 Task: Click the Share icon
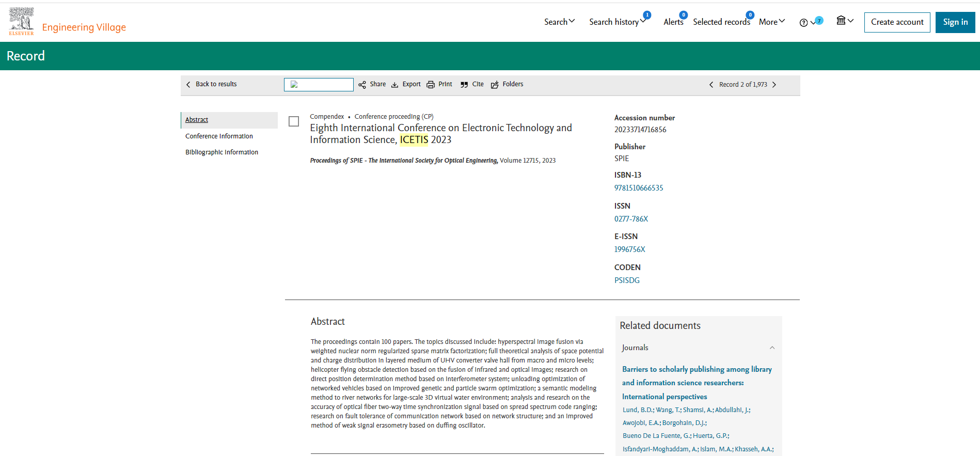(x=362, y=85)
